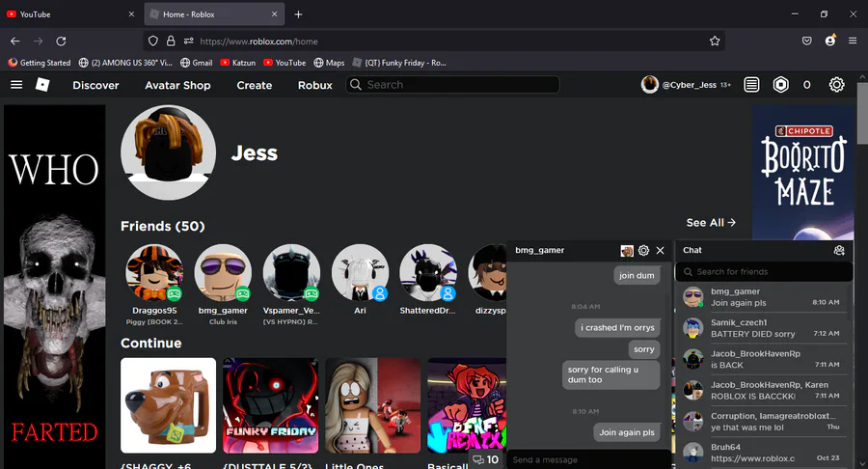Click the Roblox search field
This screenshot has width=868, height=469.
click(x=452, y=85)
